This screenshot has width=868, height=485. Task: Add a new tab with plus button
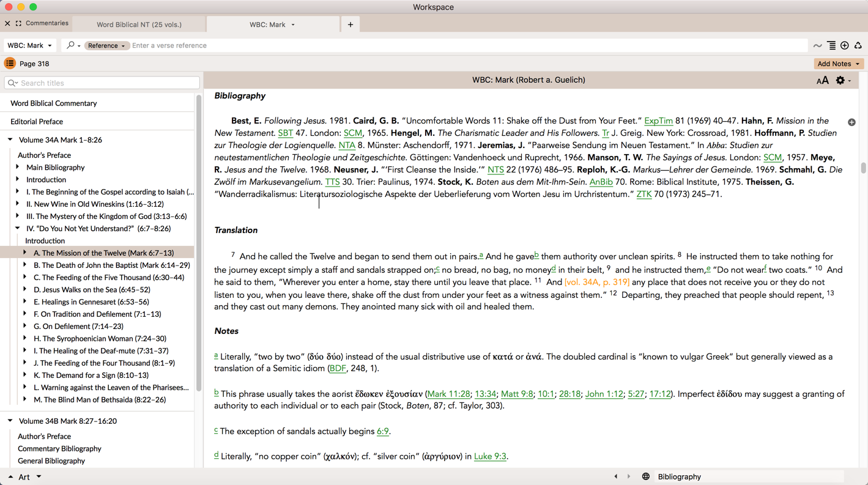pyautogui.click(x=351, y=24)
